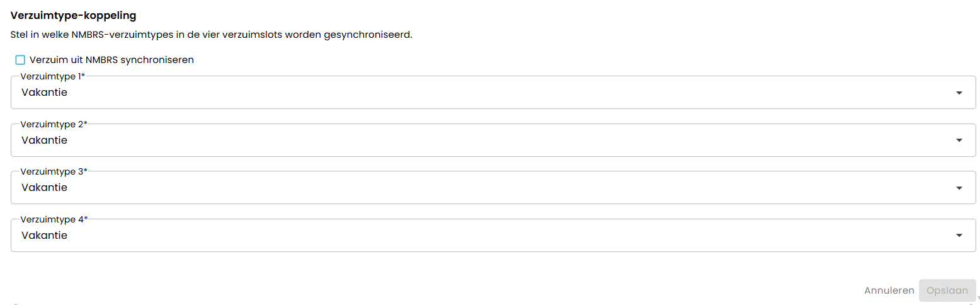Select the Vakantie value in Verzuimtype 3
Screen dimensions: 980x305
point(44,188)
